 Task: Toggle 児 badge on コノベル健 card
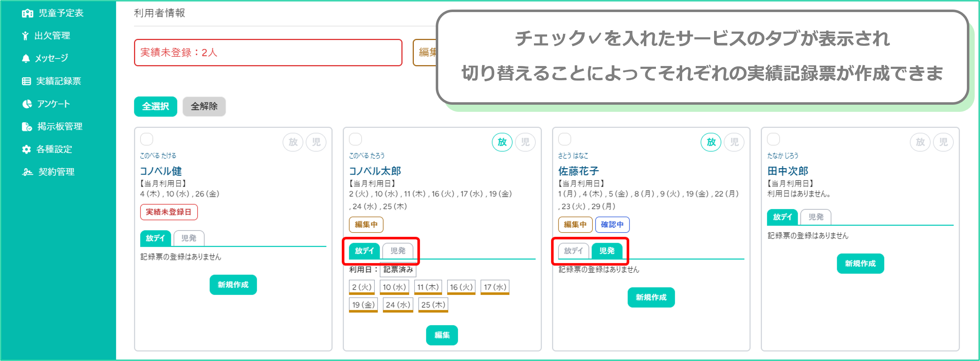(316, 142)
